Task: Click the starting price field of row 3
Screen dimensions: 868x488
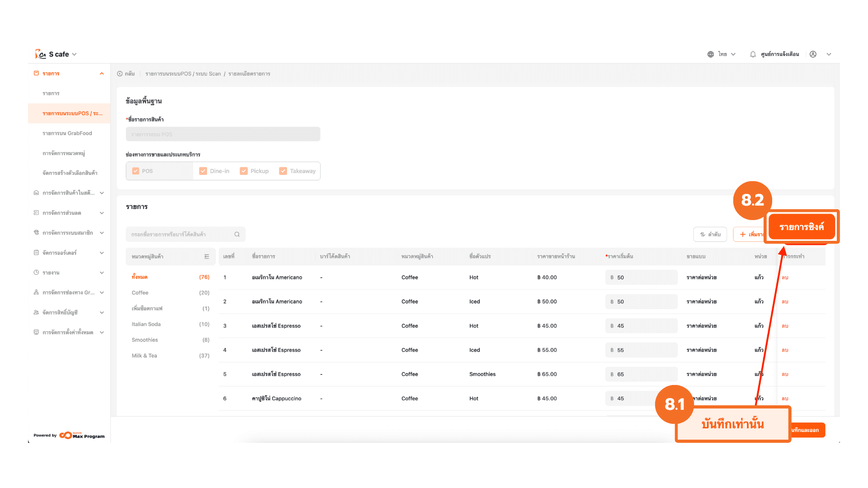Action: 641,326
